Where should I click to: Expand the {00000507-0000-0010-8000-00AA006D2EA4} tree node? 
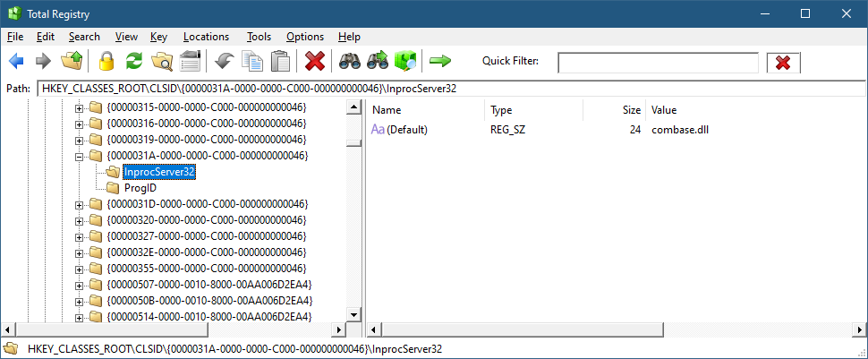coord(80,285)
